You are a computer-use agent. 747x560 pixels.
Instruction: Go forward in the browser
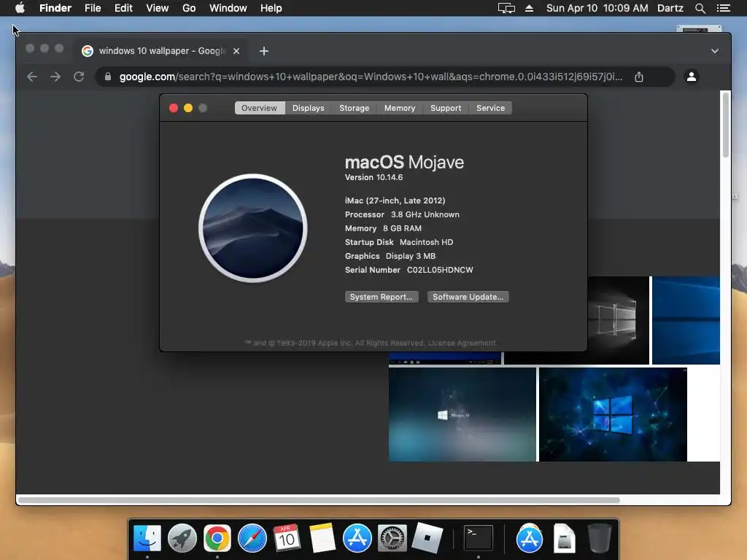[x=55, y=77]
